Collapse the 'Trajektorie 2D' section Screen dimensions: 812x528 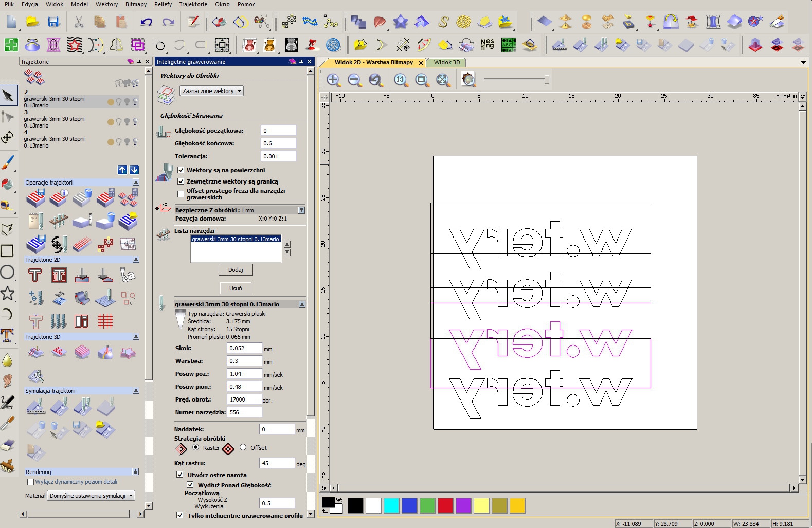coord(136,260)
